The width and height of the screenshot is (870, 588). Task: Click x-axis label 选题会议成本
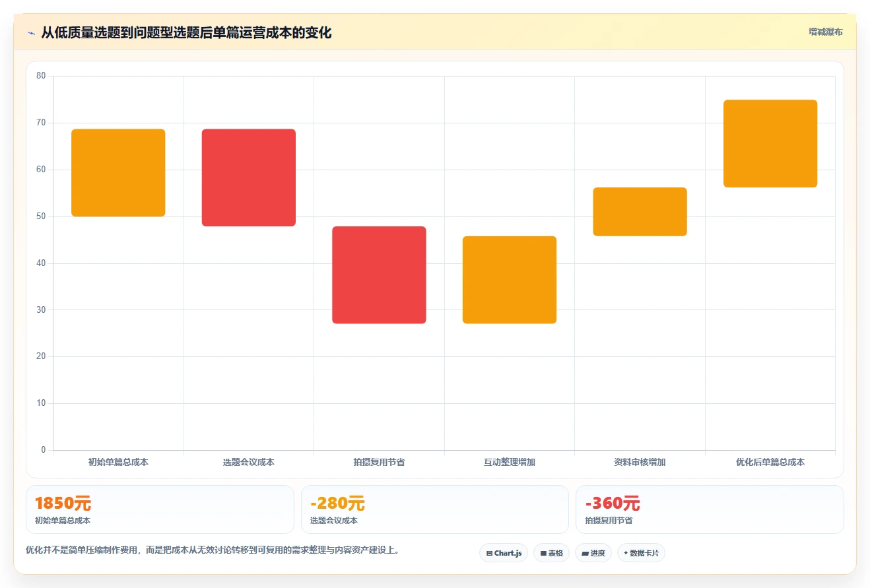pos(249,462)
